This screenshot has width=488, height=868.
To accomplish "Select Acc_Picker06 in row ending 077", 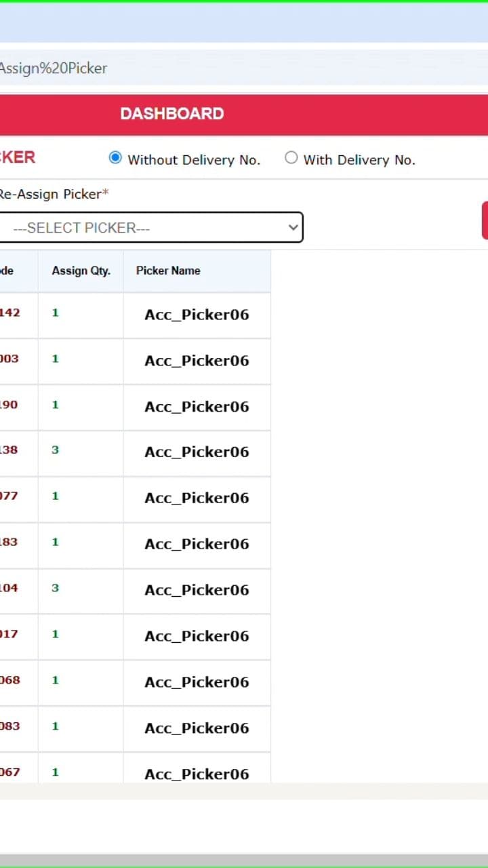I will point(197,498).
